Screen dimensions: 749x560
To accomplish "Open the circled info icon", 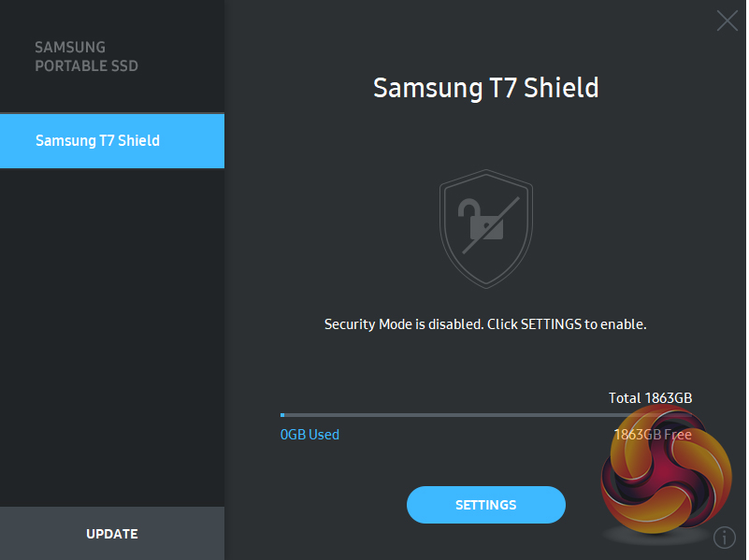I will coord(725,538).
